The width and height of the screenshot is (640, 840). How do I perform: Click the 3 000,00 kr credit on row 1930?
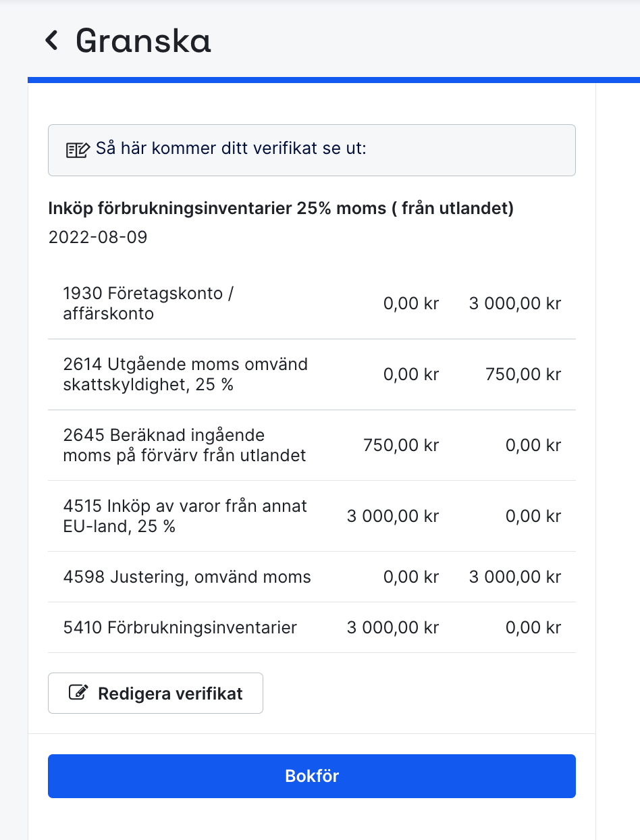514,303
